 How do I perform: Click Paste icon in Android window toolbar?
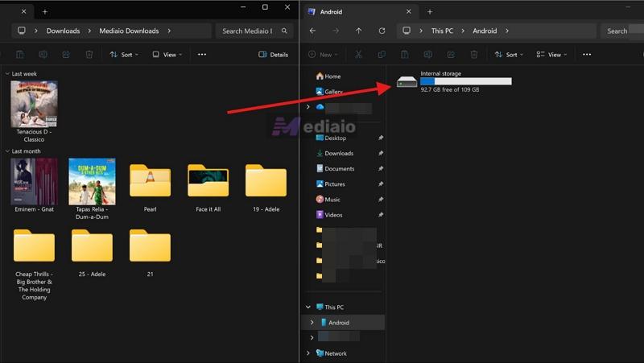405,55
